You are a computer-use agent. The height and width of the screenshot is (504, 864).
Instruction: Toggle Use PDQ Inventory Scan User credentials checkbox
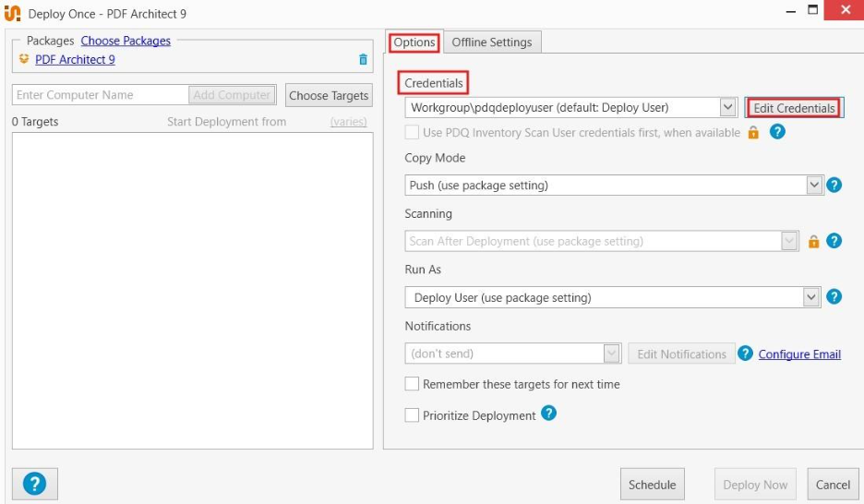click(412, 132)
